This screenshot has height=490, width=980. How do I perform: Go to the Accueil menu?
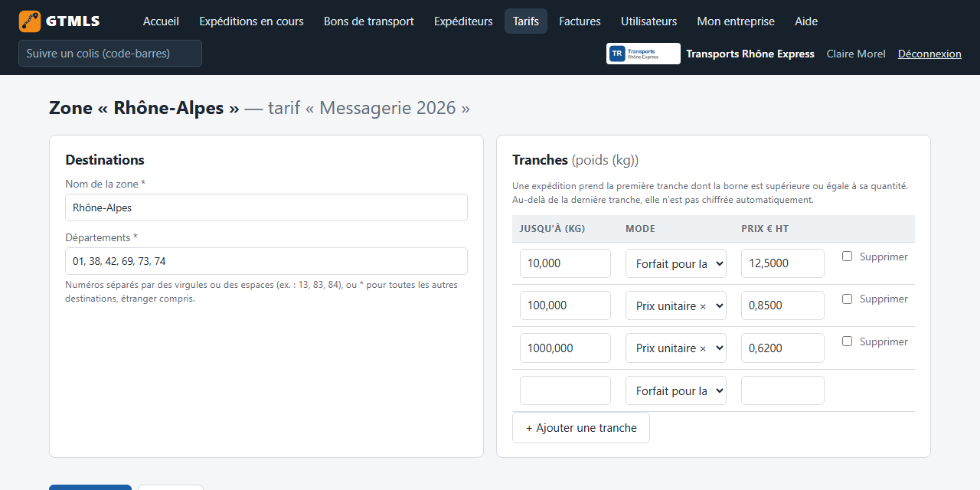[161, 21]
